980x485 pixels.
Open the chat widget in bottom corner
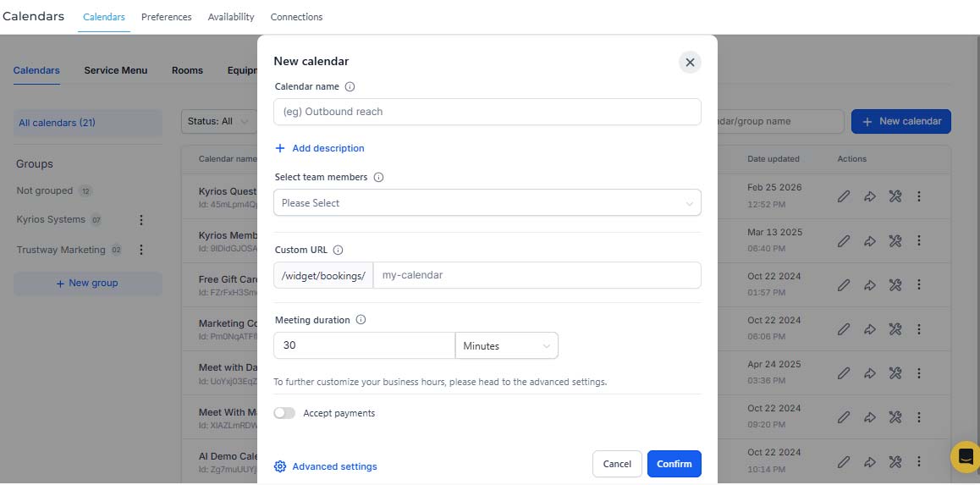[965, 457]
